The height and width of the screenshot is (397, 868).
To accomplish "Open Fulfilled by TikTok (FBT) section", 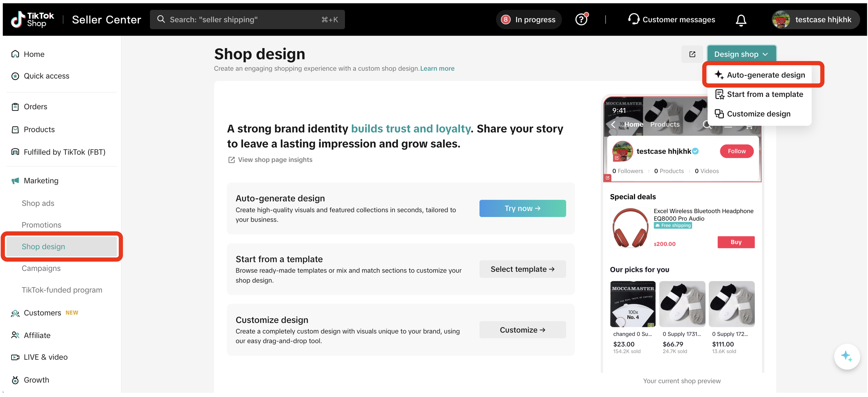I will [x=15, y=152].
